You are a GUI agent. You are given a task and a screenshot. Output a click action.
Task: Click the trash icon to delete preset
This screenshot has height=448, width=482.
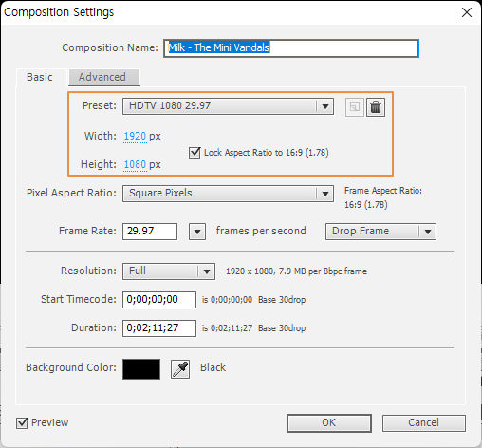point(376,107)
